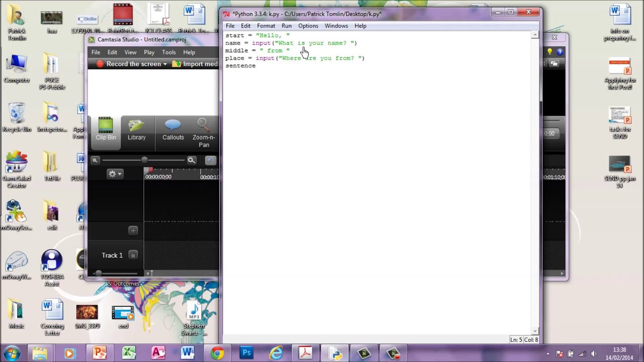This screenshot has width=644, height=362.
Task: Open Camtasia Edit menu
Action: point(112,52)
